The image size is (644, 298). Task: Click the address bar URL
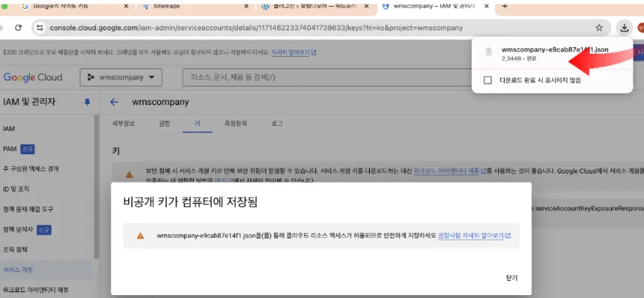[x=256, y=28]
